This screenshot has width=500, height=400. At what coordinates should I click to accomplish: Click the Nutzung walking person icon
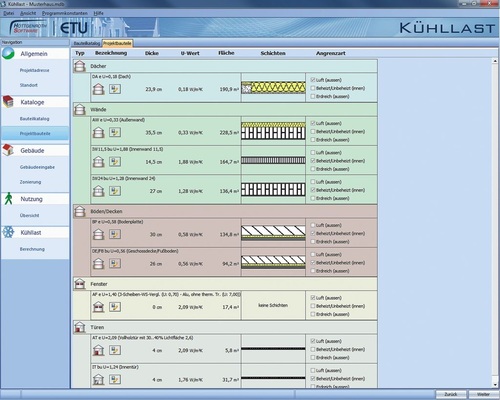8,199
